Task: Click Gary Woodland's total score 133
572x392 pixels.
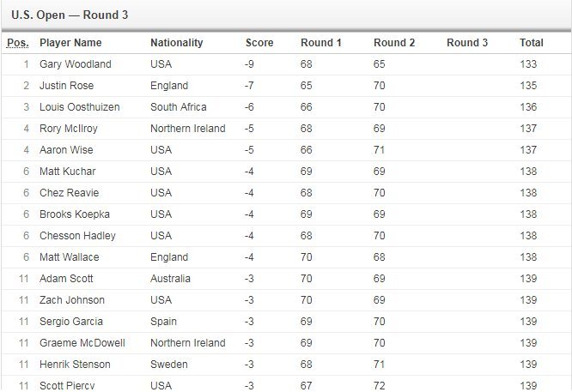Action: 528,64
